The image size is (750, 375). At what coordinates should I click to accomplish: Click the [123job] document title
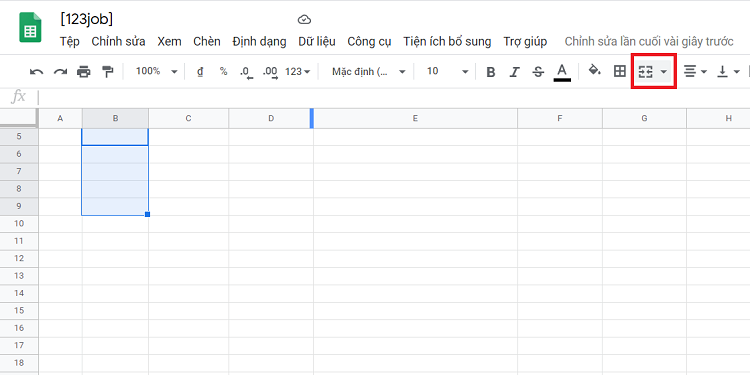87,20
